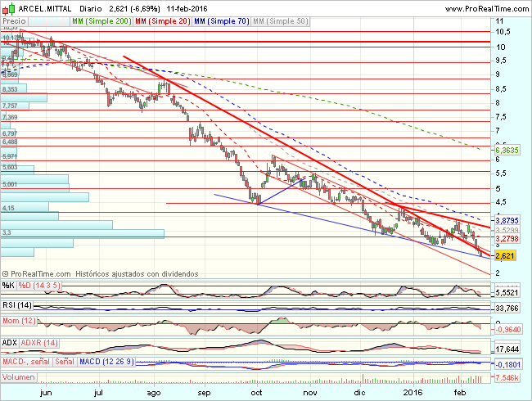Click the candlestick chart icon beside ARCEL.MITTAL

(8, 9)
